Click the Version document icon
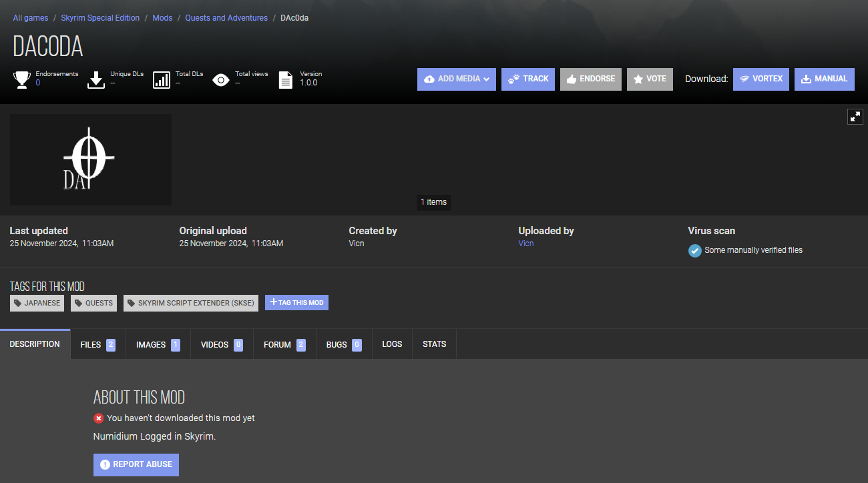868x483 pixels. click(285, 80)
